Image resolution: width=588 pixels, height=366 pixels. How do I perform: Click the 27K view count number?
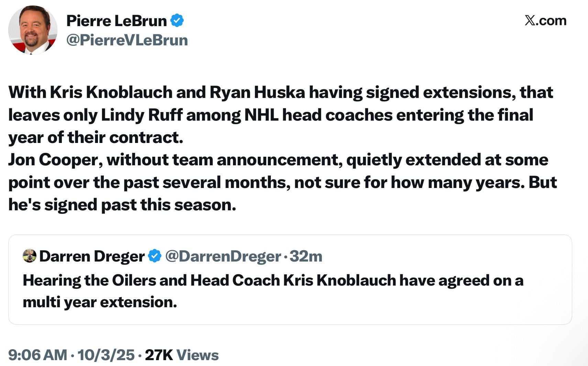[x=159, y=355]
